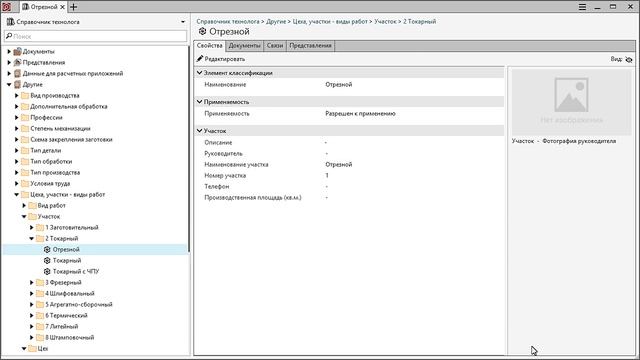This screenshot has width=640, height=360.
Task: Click the red application logo icon
Action: (6, 7)
